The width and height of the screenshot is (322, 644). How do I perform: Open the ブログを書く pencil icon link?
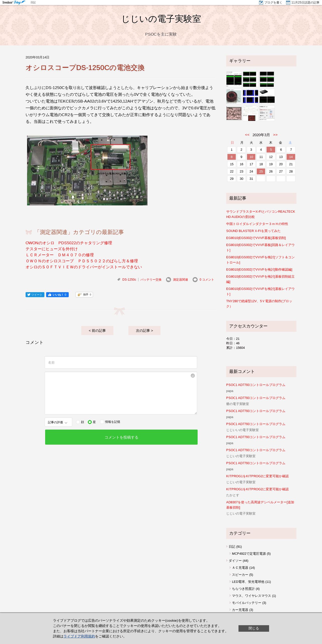[271, 3]
